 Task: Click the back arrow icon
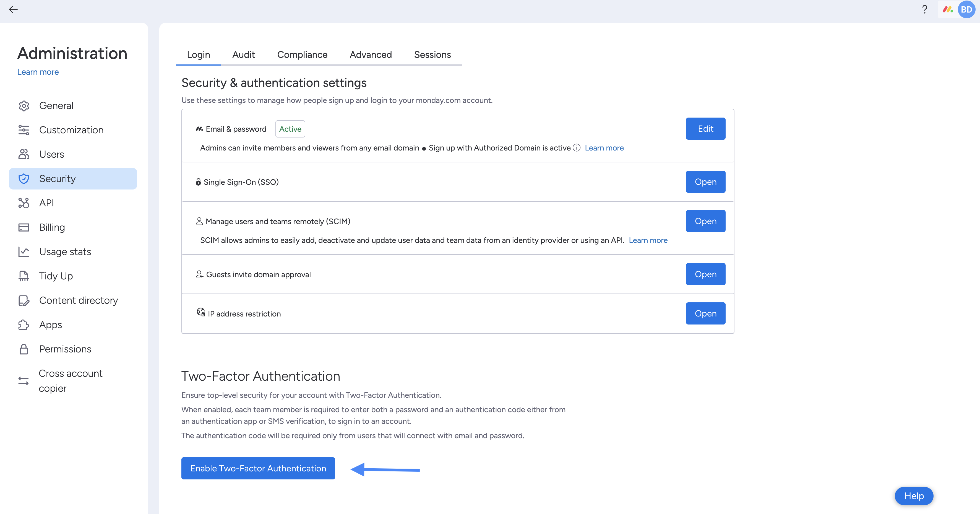coord(13,9)
